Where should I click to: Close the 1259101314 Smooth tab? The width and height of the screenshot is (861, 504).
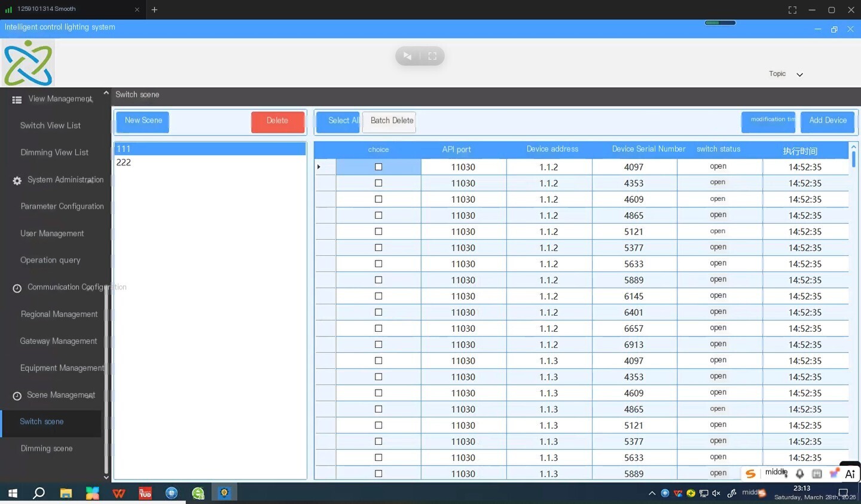tap(137, 10)
